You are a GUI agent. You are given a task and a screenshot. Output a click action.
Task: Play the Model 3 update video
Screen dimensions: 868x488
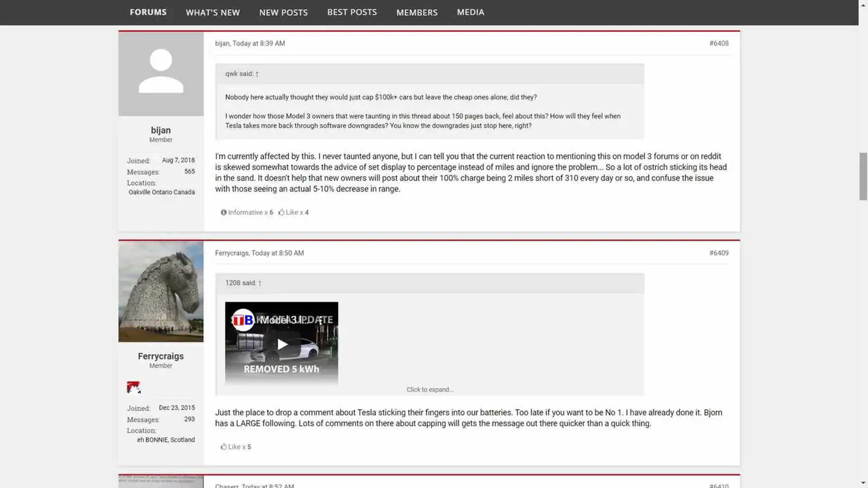282,344
